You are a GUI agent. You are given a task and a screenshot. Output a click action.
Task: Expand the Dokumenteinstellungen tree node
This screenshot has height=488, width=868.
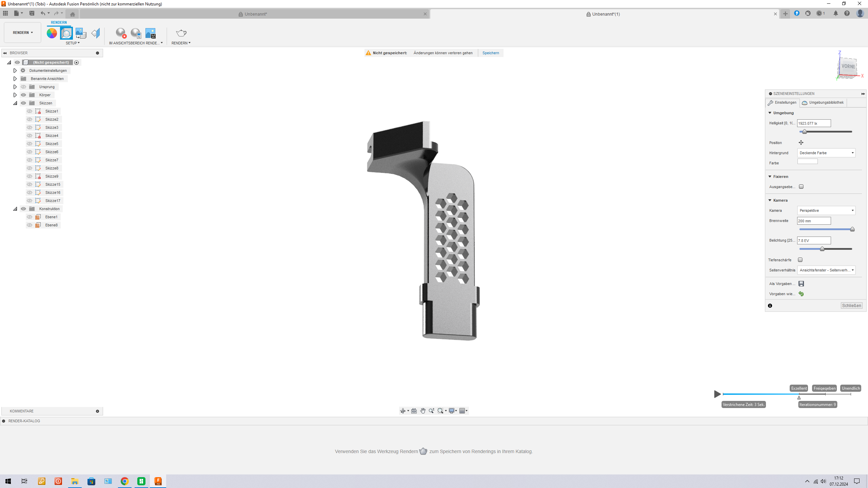pyautogui.click(x=15, y=70)
